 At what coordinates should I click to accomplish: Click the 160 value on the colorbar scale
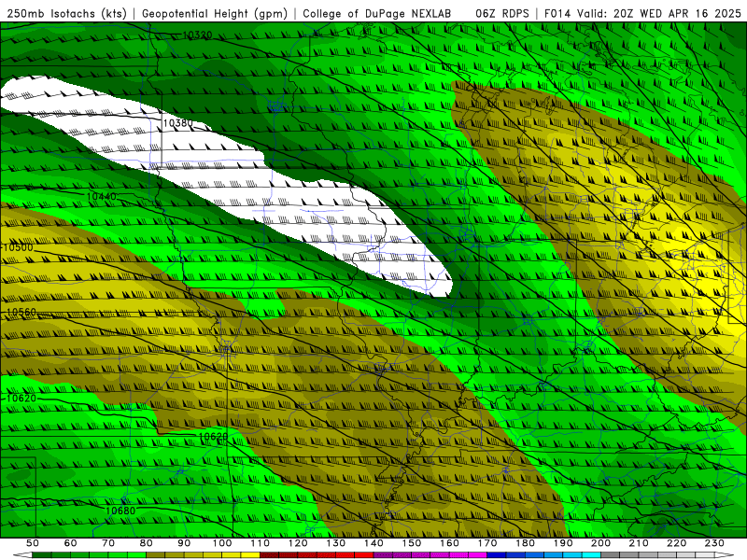click(449, 543)
